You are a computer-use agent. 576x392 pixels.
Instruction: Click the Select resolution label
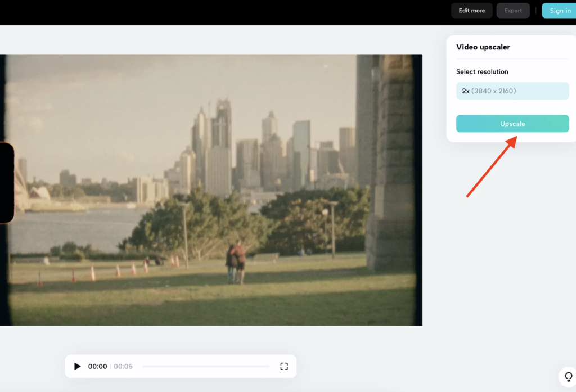pyautogui.click(x=482, y=72)
